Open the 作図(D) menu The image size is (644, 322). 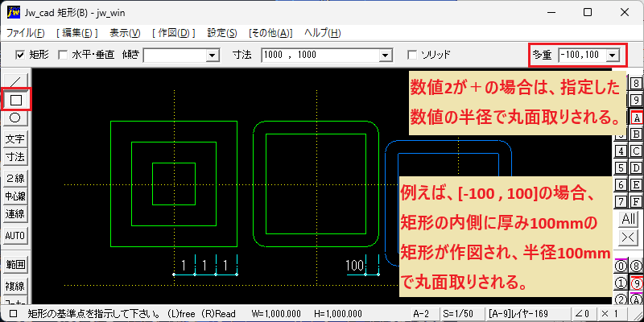[x=173, y=33]
